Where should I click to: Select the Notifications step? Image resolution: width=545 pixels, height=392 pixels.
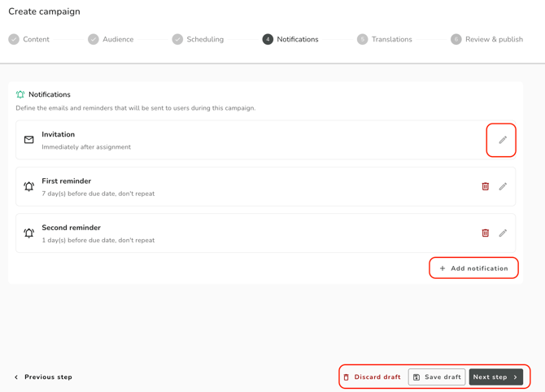point(290,39)
